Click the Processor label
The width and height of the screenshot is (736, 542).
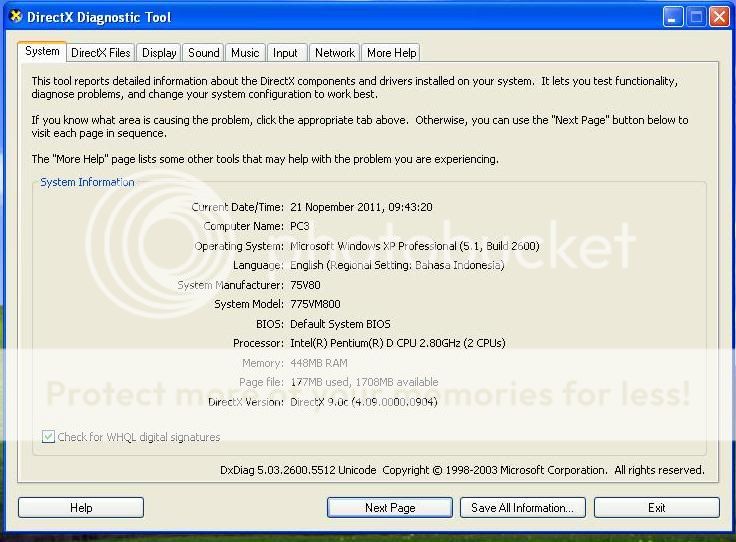[x=258, y=343]
